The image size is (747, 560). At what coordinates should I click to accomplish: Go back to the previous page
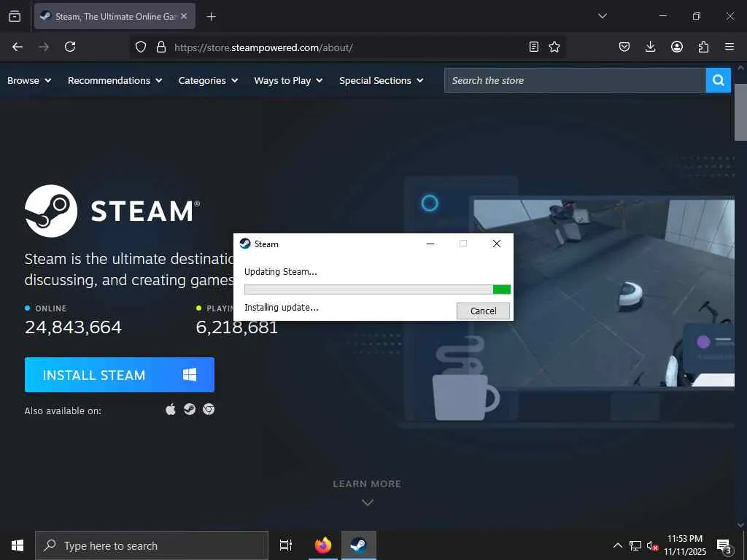coord(18,47)
